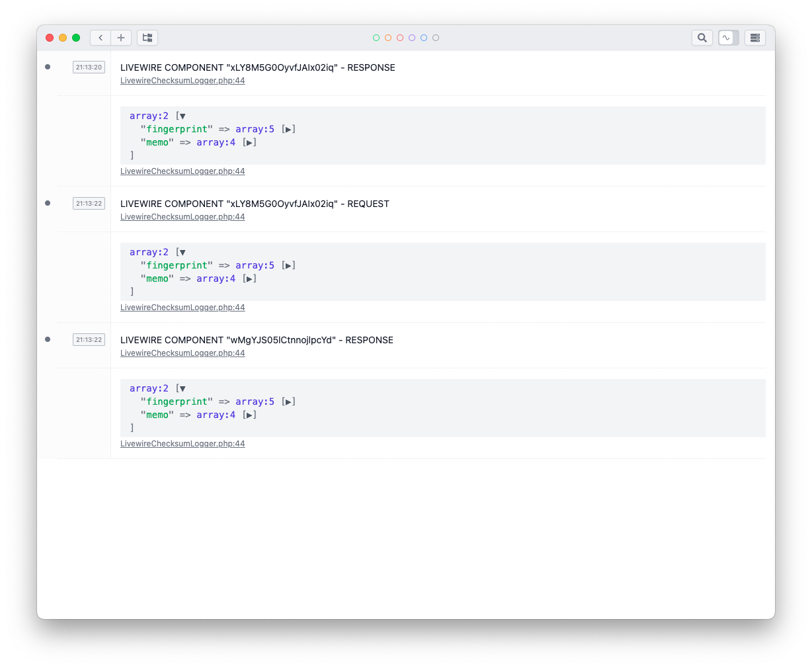Filter by gray color circle
This screenshot has height=668, width=812.
(436, 38)
